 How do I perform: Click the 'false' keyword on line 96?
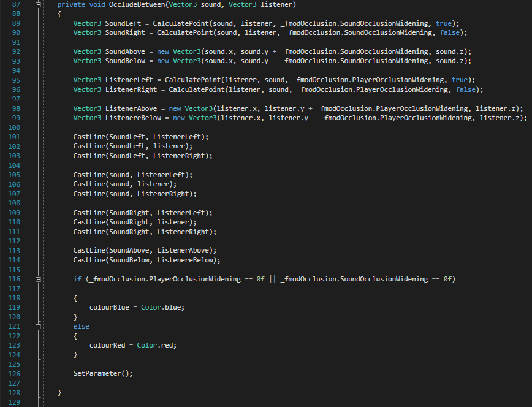coord(466,89)
